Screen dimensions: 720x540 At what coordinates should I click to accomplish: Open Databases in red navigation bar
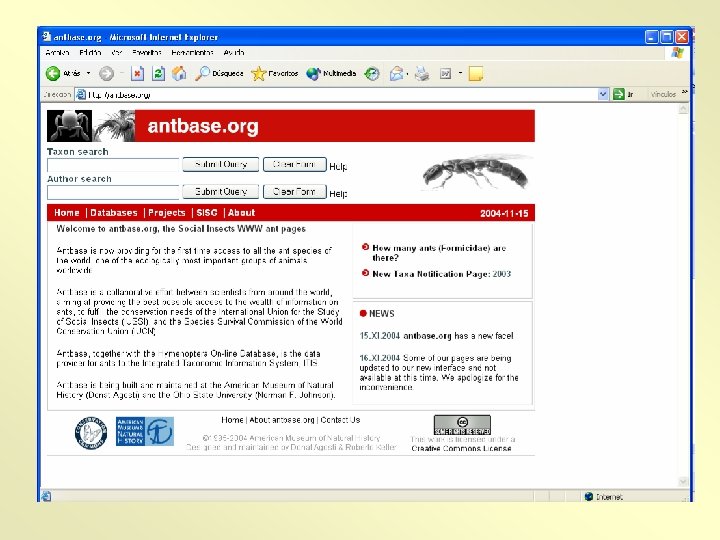[x=114, y=213]
